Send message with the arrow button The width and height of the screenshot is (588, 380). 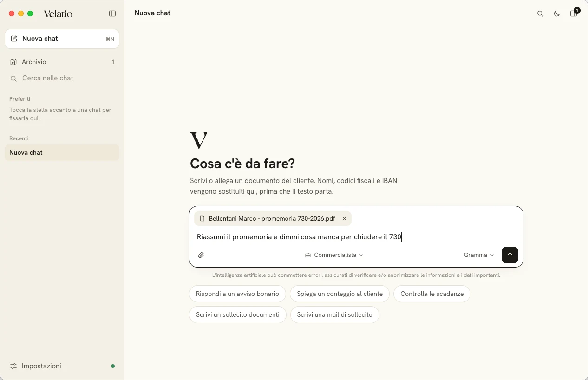click(510, 255)
